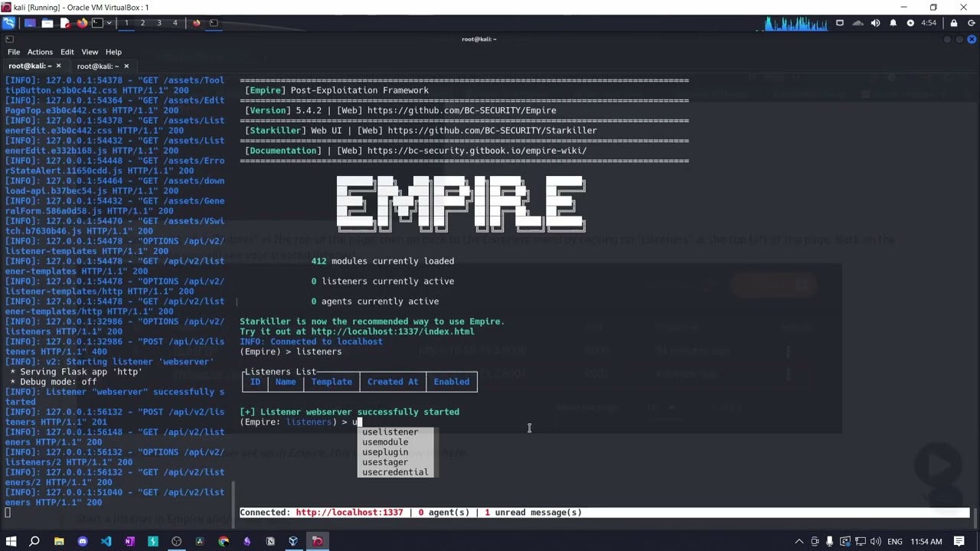Open Kali volume control
980x551 pixels.
[x=875, y=23]
